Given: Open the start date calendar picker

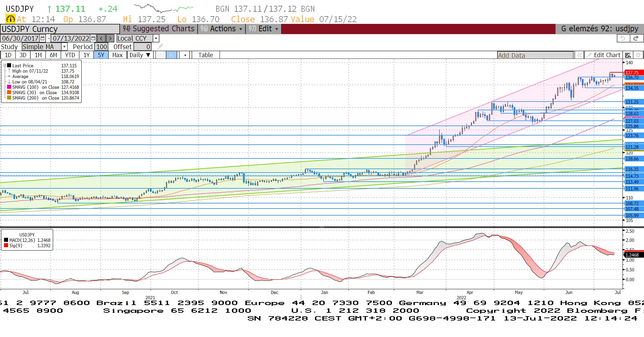Looking at the screenshot, I should [43, 38].
